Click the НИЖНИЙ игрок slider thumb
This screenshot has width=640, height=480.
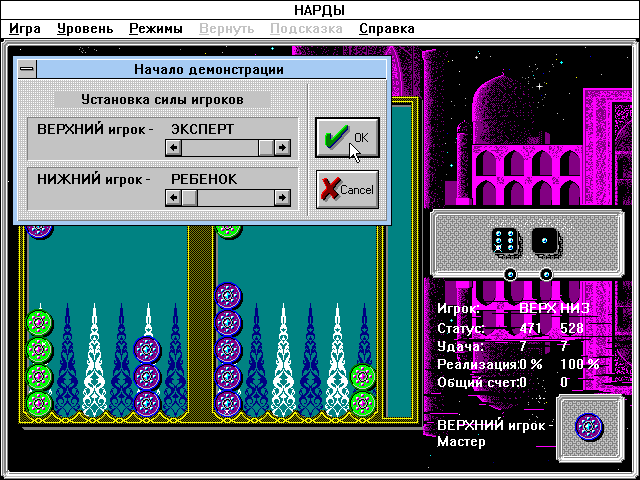pyautogui.click(x=189, y=198)
